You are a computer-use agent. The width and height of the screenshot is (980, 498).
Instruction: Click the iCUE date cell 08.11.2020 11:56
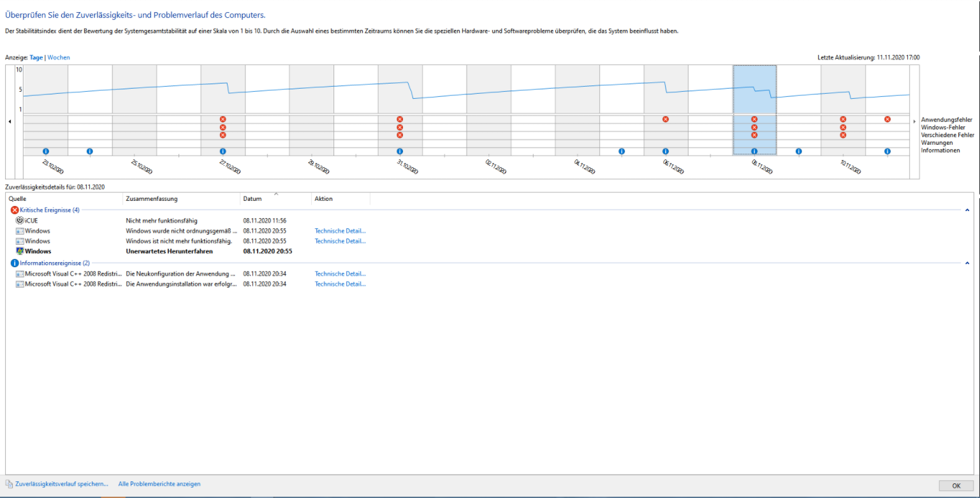pyautogui.click(x=265, y=221)
